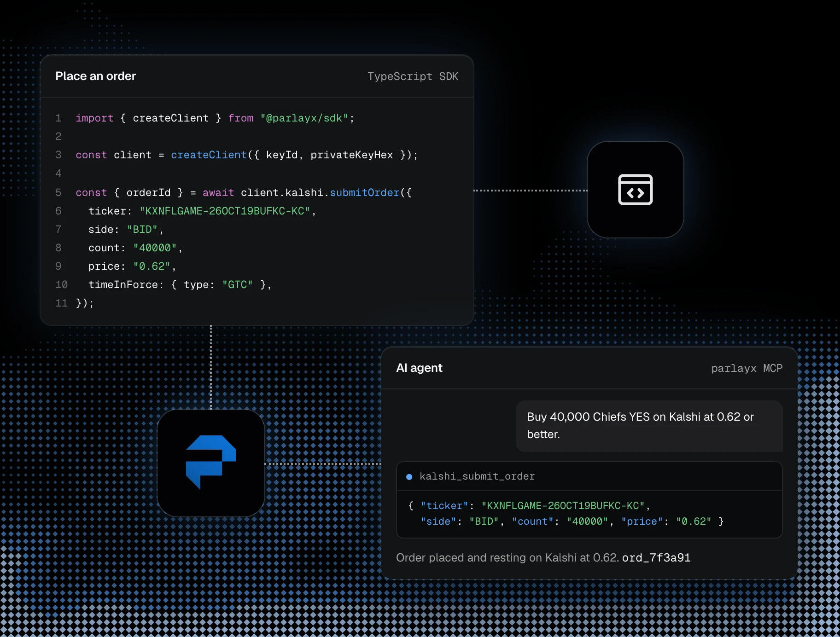Click the 'parlayx MCP' label

coord(747,368)
